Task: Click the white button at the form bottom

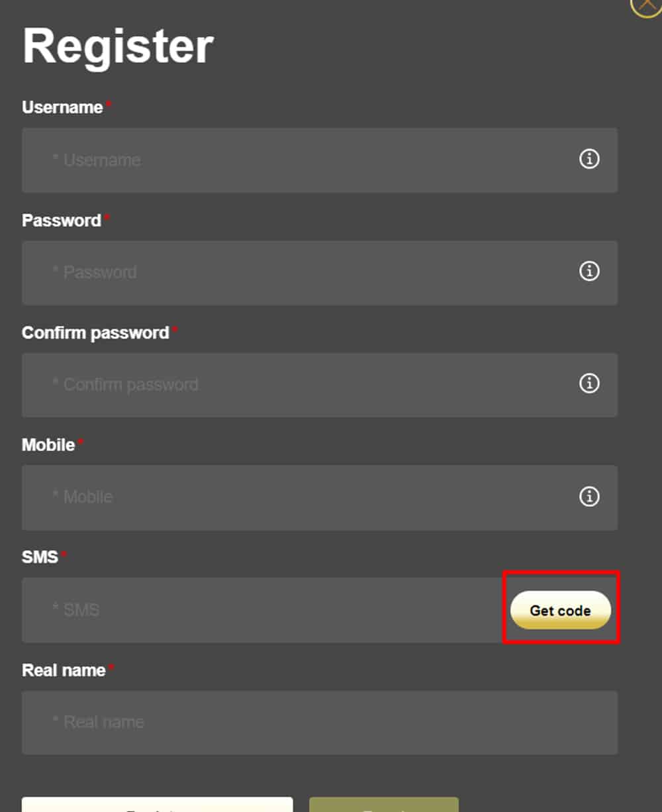Action: [x=157, y=805]
